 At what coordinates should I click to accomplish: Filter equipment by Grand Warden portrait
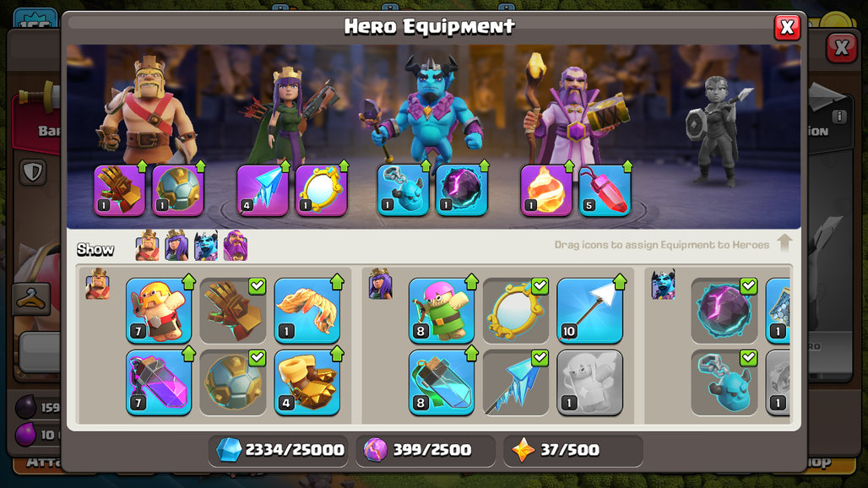coord(236,245)
